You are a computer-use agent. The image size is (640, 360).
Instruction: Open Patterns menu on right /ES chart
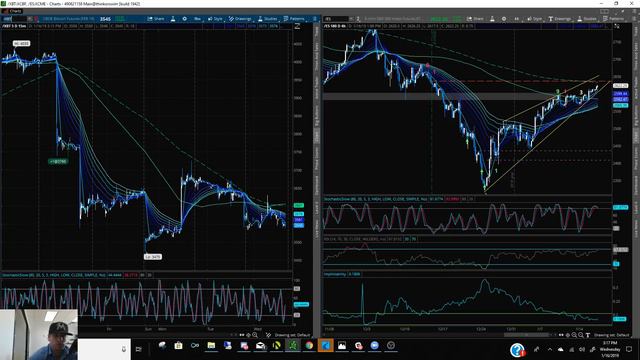(613, 19)
